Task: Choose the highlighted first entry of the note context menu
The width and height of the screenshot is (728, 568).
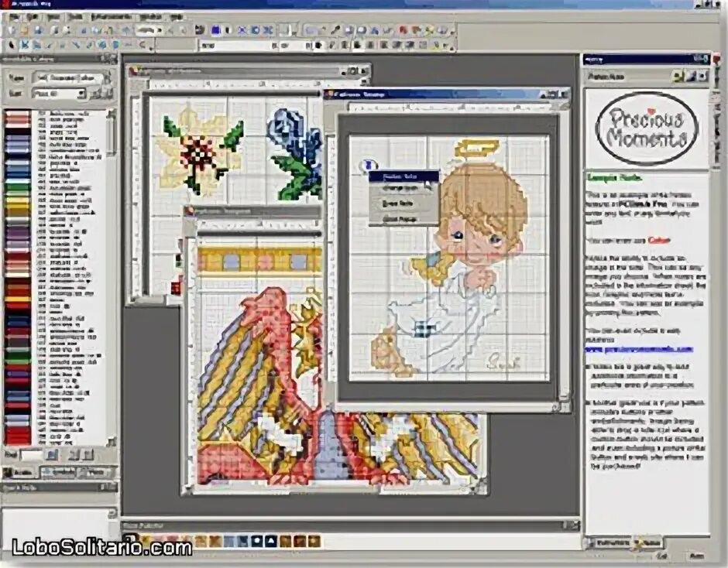Action: [403, 176]
